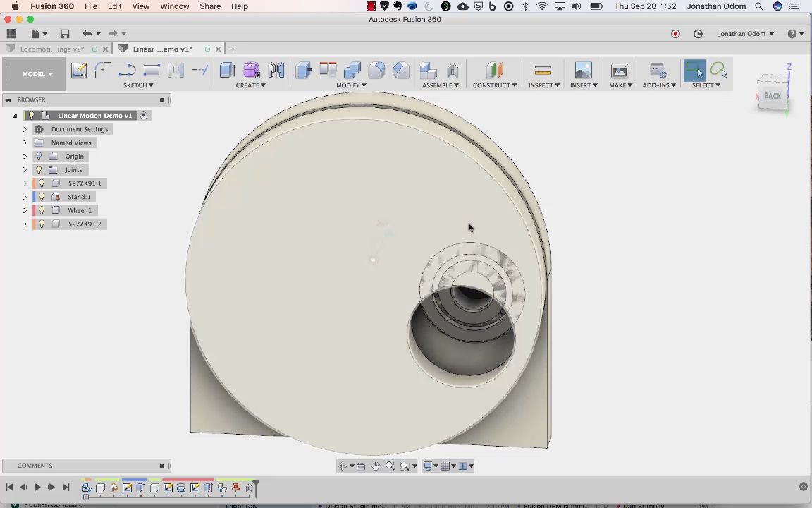Open the MODIFY dropdown menu
The width and height of the screenshot is (812, 508).
click(x=351, y=85)
